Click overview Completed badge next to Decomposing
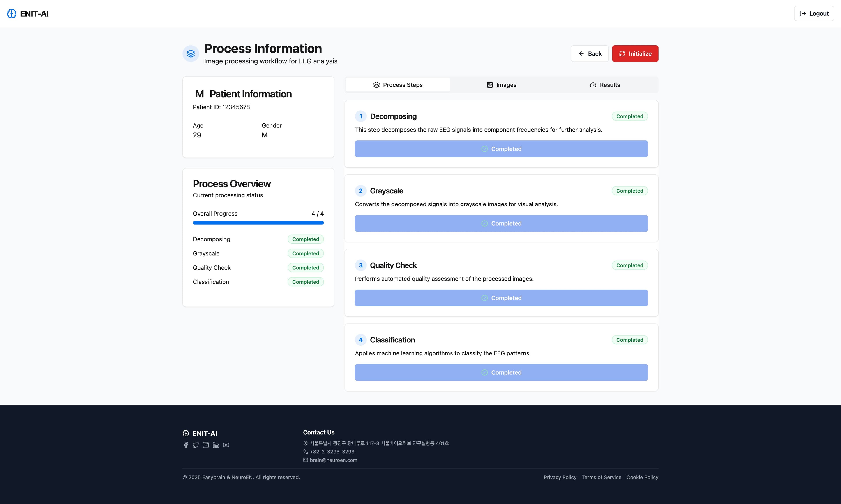Viewport: 841px width, 504px height. click(306, 239)
